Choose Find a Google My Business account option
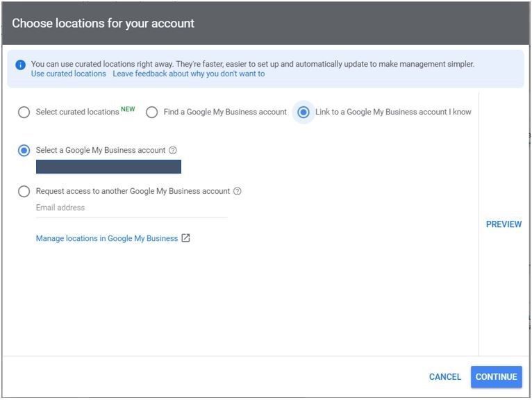The height and width of the screenshot is (400, 532). tap(151, 112)
